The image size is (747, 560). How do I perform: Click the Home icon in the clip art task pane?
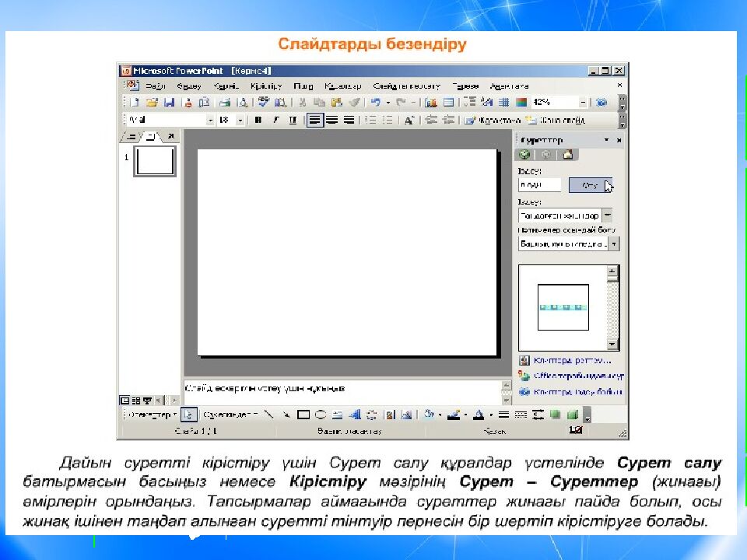click(x=567, y=155)
